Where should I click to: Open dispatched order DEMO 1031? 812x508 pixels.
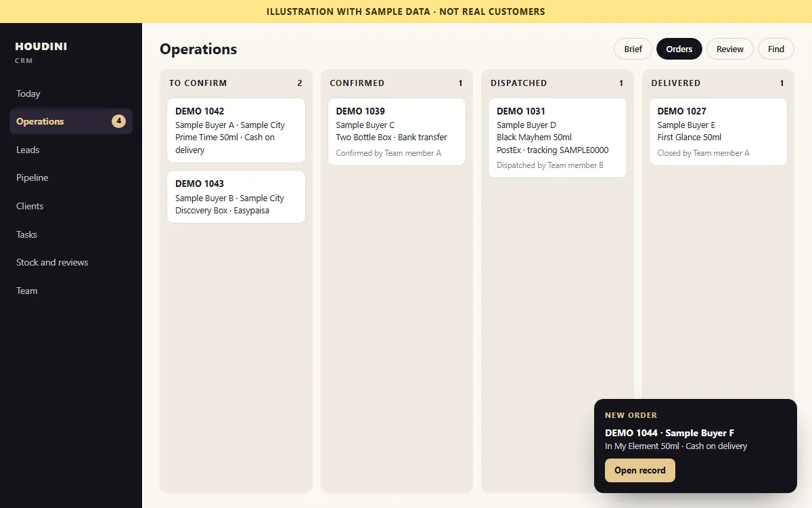coord(558,137)
